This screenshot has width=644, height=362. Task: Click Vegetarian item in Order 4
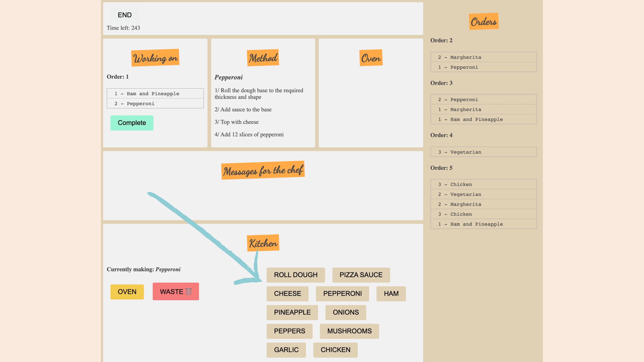[484, 152]
